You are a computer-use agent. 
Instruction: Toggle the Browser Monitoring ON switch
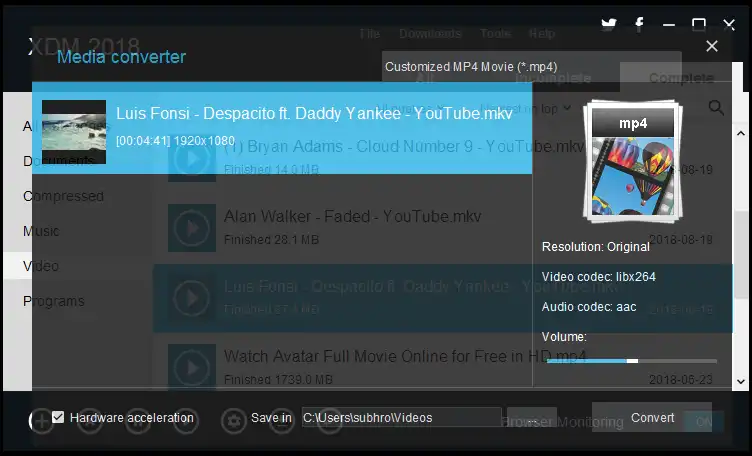coord(704,422)
